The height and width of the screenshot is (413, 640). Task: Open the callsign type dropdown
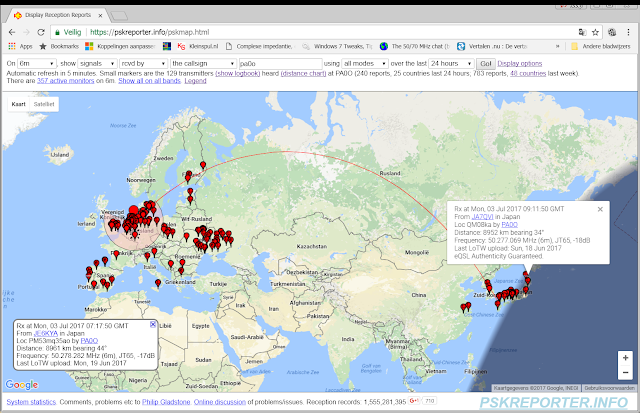point(203,64)
